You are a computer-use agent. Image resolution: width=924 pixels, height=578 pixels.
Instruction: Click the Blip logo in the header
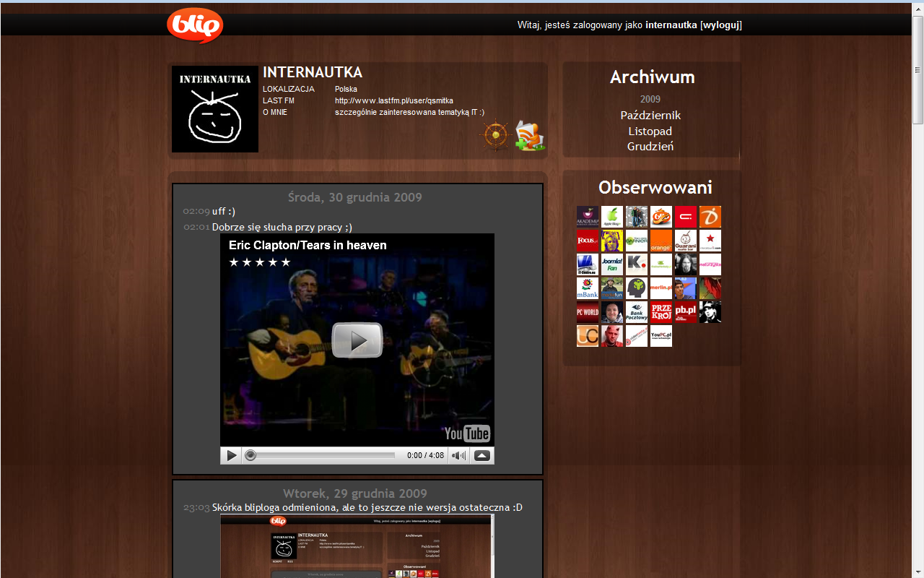point(195,25)
